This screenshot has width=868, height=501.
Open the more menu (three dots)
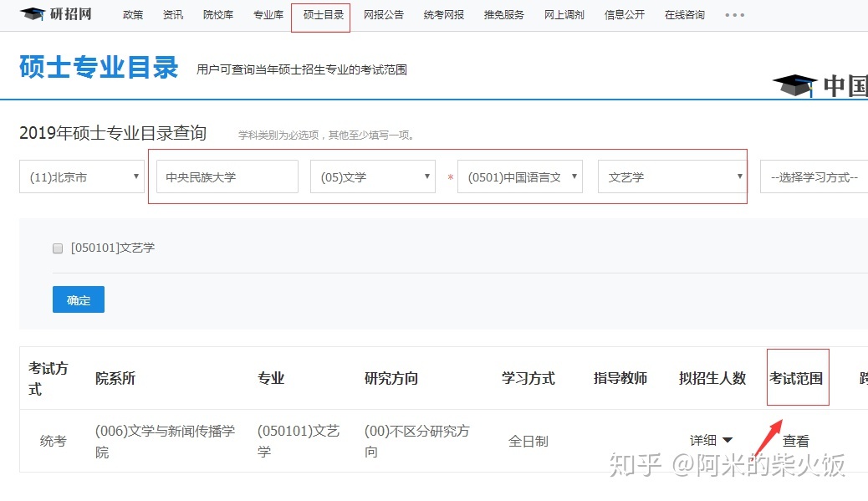point(734,15)
